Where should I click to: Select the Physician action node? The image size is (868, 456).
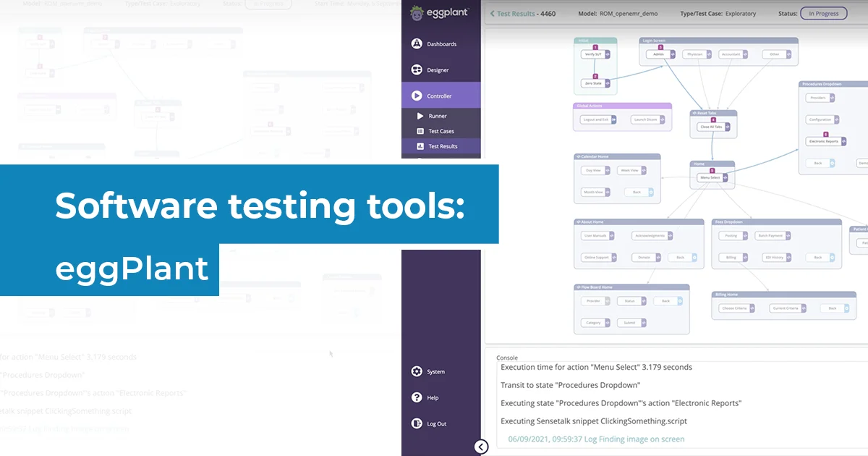(x=698, y=54)
